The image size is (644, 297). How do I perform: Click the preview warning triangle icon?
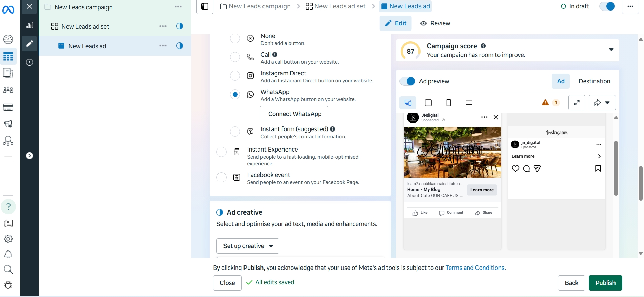click(x=545, y=103)
